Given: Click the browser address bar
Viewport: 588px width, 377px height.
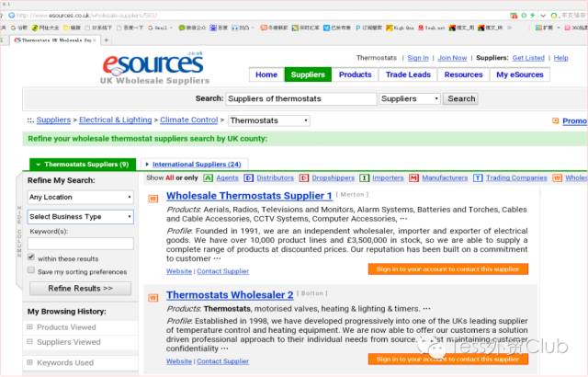Looking at the screenshot, I should (x=259, y=16).
